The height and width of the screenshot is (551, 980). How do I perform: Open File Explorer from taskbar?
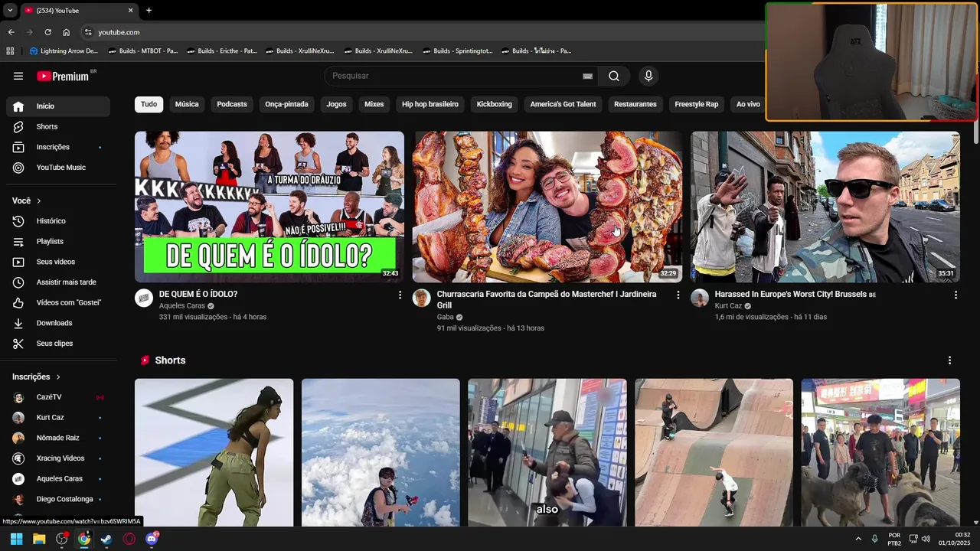(x=39, y=539)
